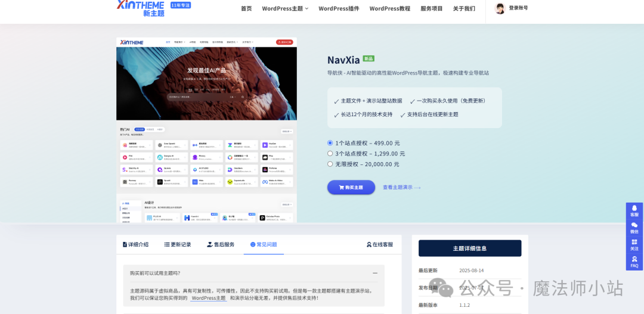Click the 购买主题 button
The width and height of the screenshot is (644, 314).
click(351, 187)
